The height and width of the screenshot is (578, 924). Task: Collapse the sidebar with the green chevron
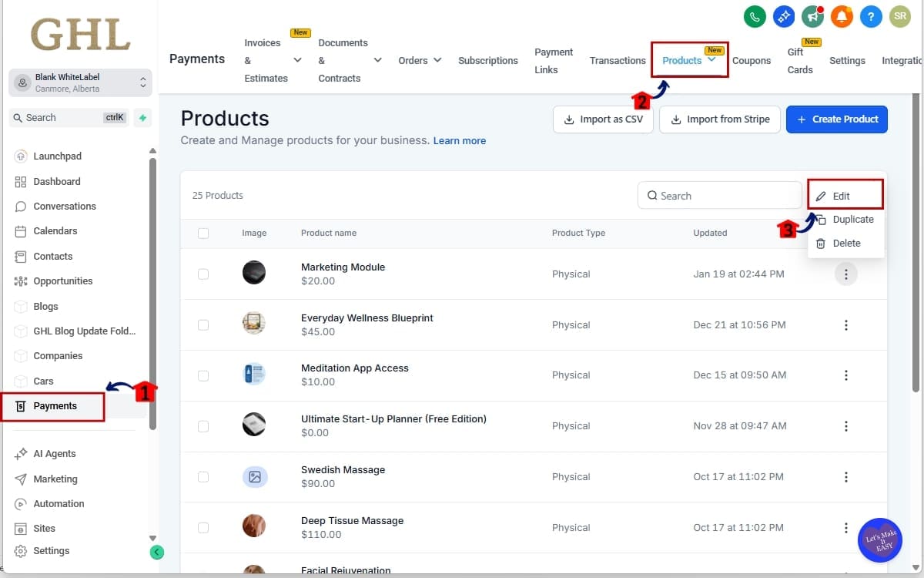tap(157, 552)
